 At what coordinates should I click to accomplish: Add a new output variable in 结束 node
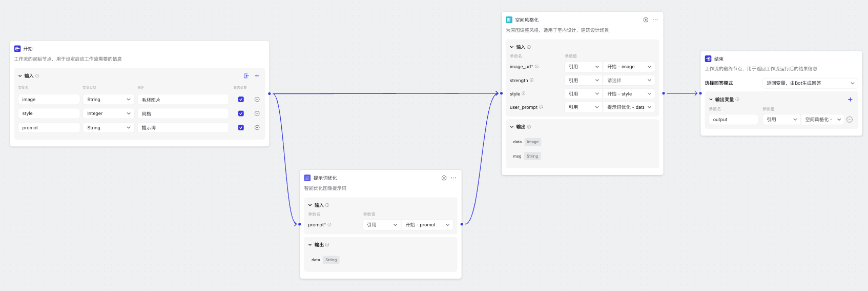click(x=850, y=100)
